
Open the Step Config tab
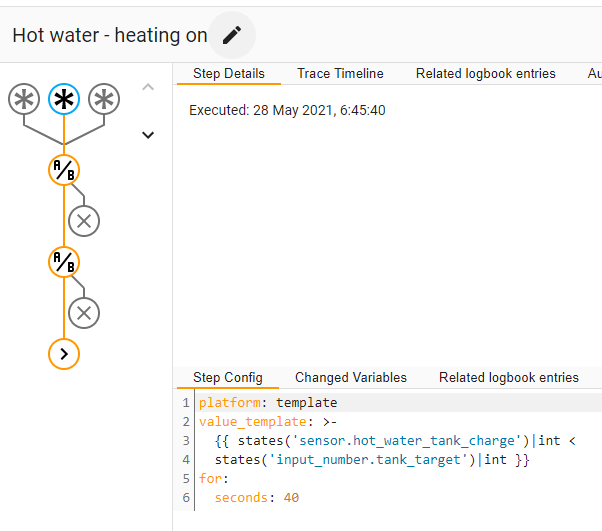point(228,378)
